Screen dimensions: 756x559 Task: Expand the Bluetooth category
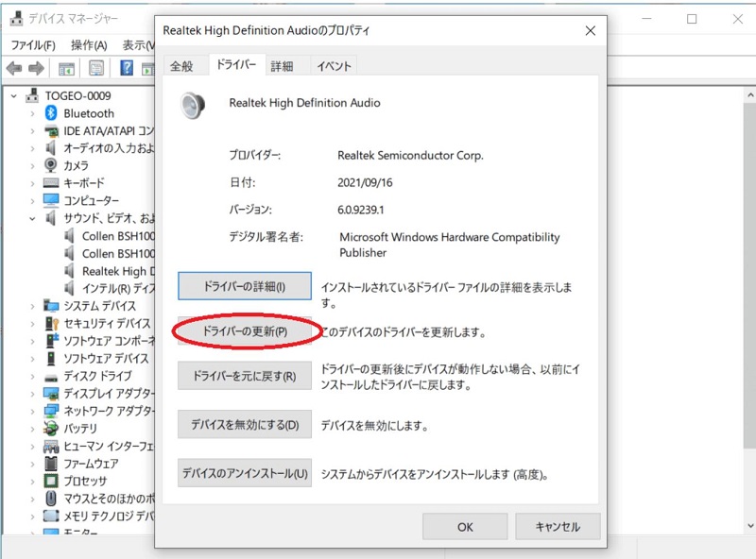coord(32,113)
